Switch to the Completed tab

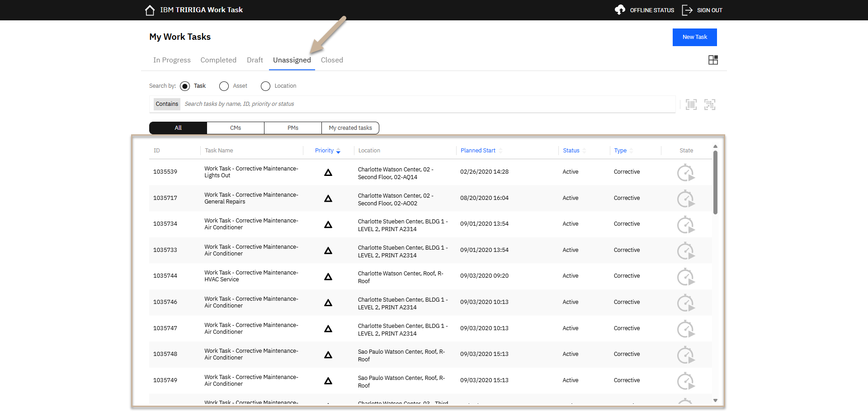218,60
